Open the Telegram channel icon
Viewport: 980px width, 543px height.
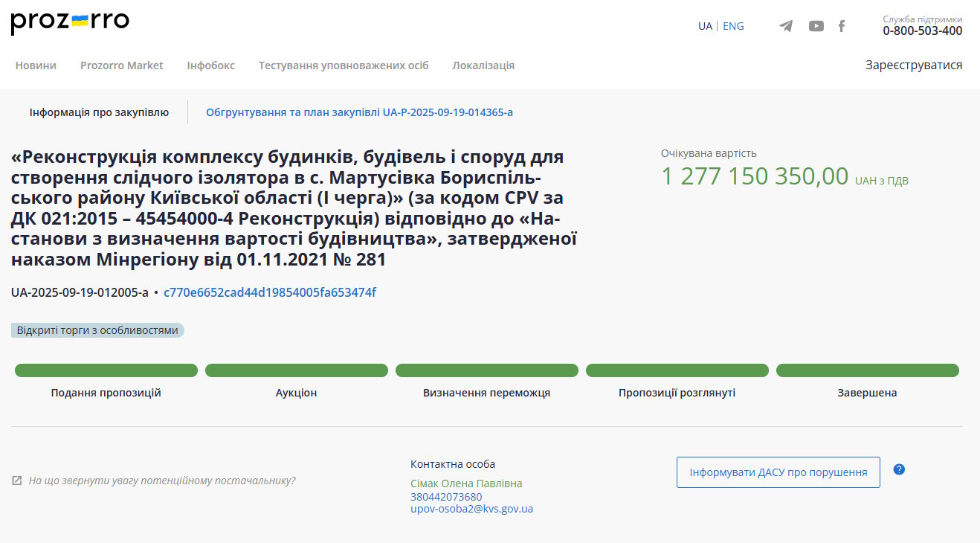[786, 26]
